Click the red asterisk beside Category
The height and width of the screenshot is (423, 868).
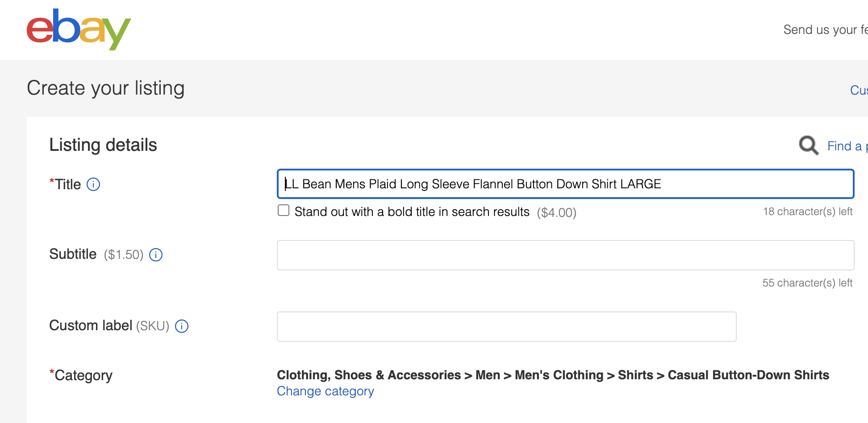[x=51, y=371]
